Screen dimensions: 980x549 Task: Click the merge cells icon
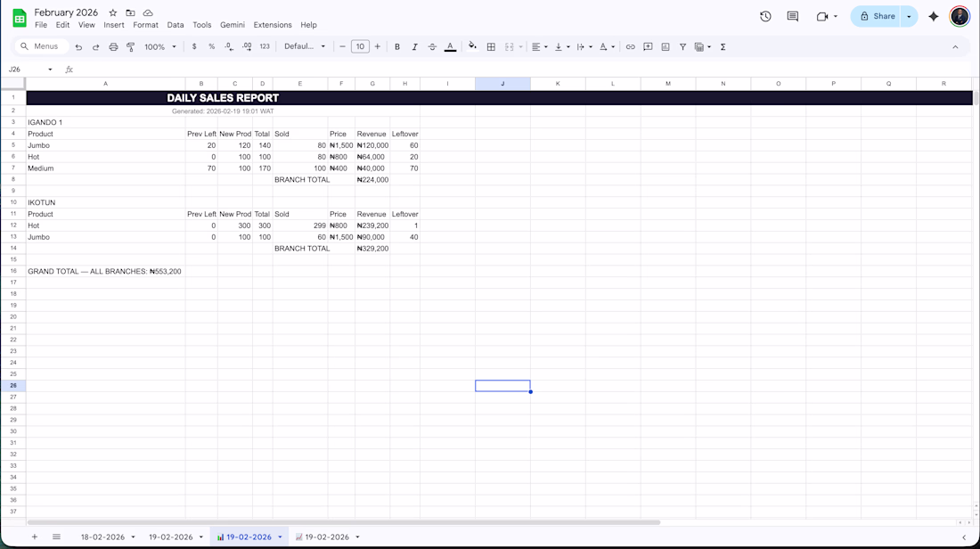click(510, 47)
